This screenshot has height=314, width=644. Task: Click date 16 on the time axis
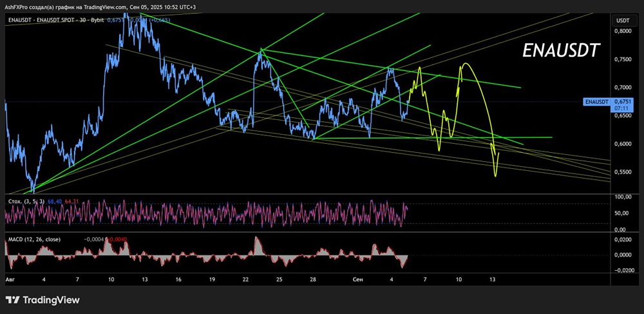click(x=178, y=279)
